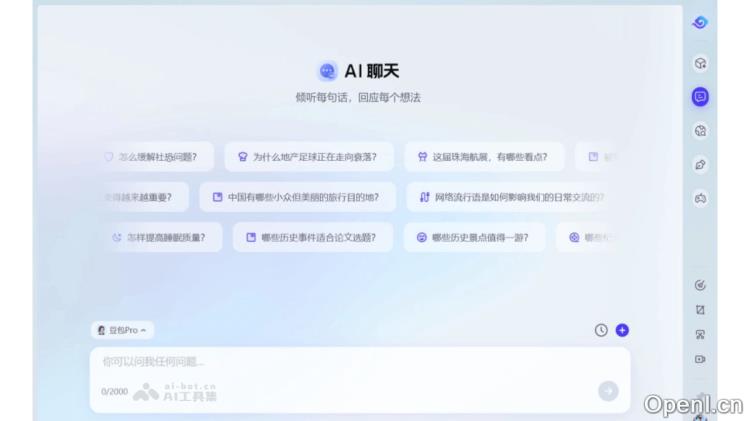Click the circular checkmark sidebar icon
The height and width of the screenshot is (421, 750).
700,286
